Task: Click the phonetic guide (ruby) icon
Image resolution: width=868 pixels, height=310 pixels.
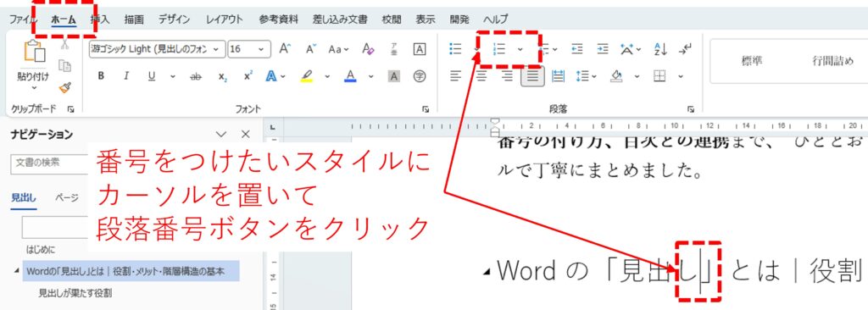Action: point(394,49)
